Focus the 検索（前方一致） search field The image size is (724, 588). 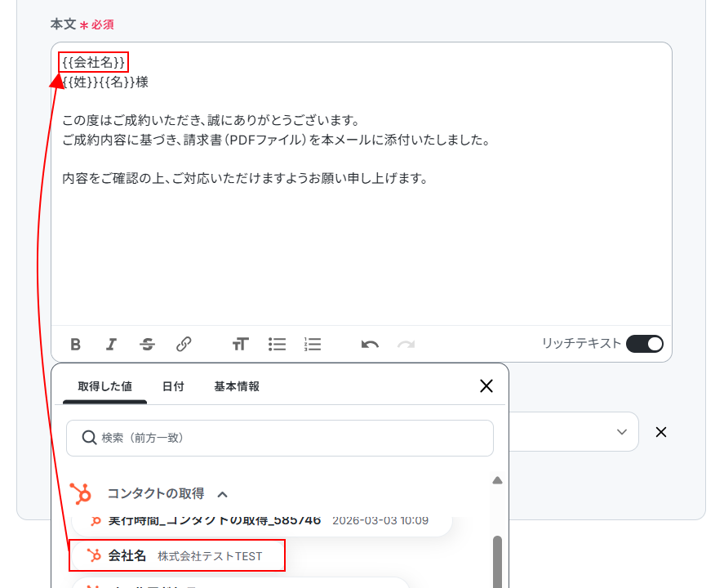point(280,438)
